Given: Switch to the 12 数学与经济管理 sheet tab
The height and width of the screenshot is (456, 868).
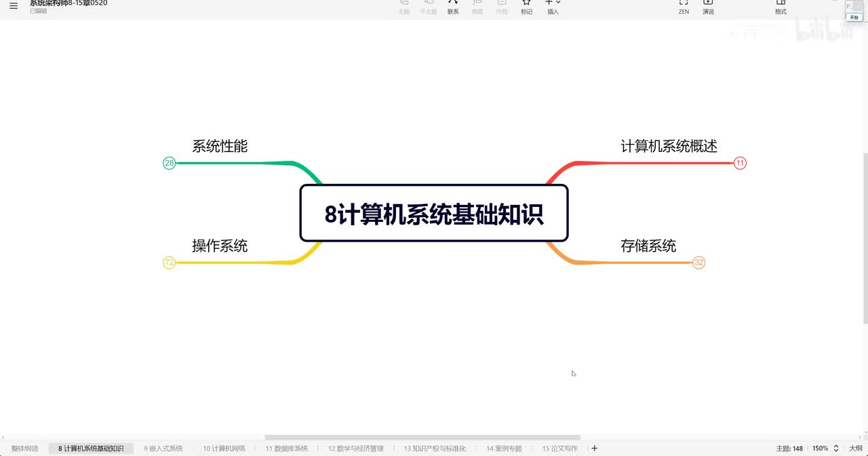Looking at the screenshot, I should (x=356, y=449).
